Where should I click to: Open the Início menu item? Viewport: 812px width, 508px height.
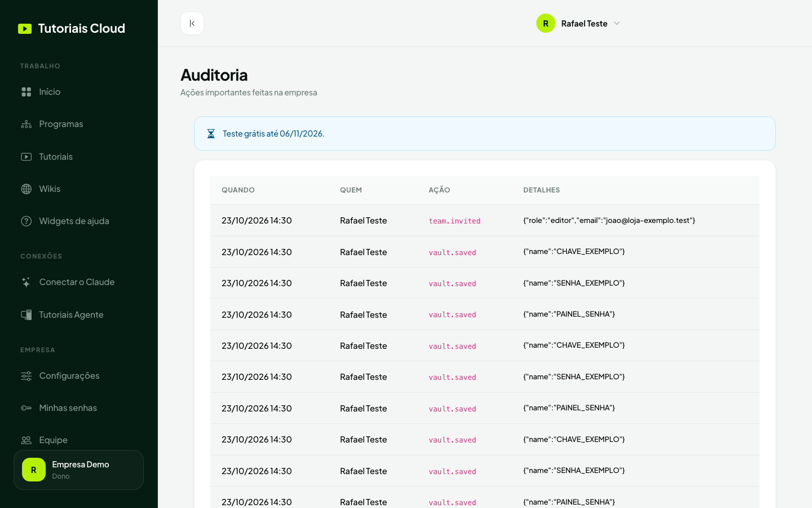(79, 92)
